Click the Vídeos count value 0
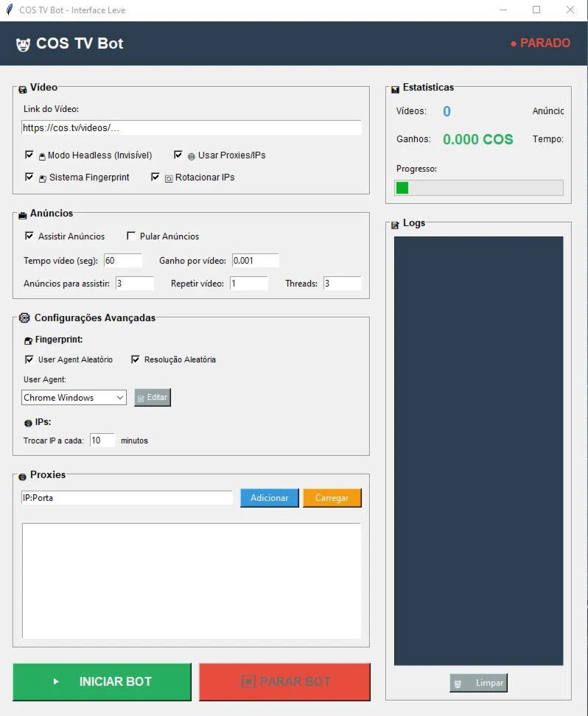 tap(447, 111)
